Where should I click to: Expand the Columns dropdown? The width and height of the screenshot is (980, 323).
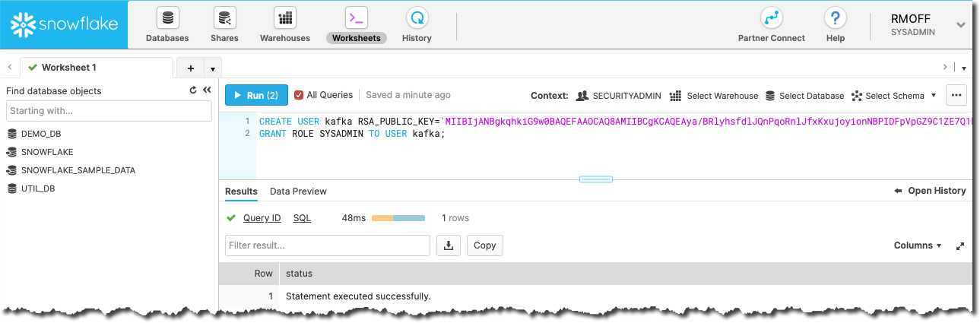point(918,245)
